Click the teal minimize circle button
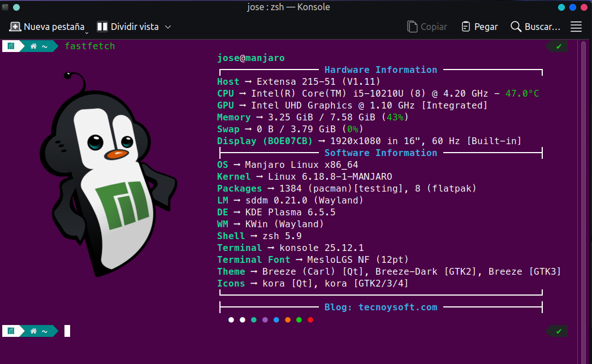592x364 pixels. coord(561,7)
